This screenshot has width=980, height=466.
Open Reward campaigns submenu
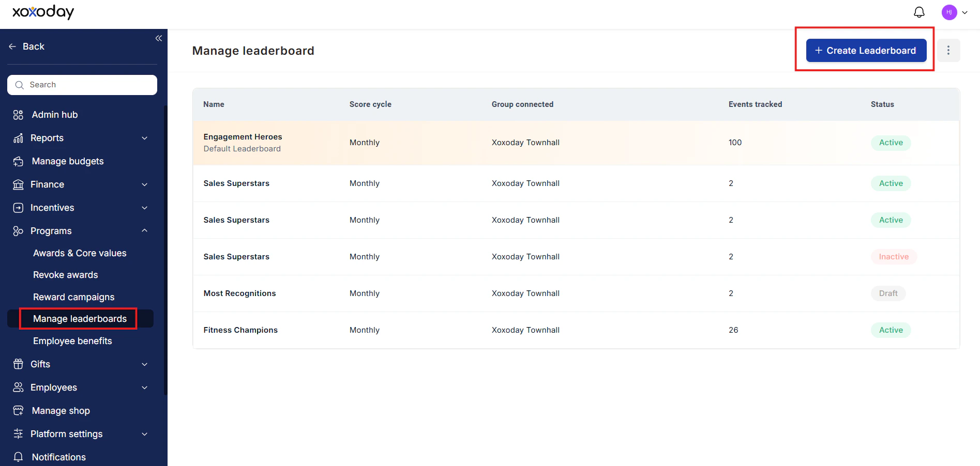[x=74, y=297]
